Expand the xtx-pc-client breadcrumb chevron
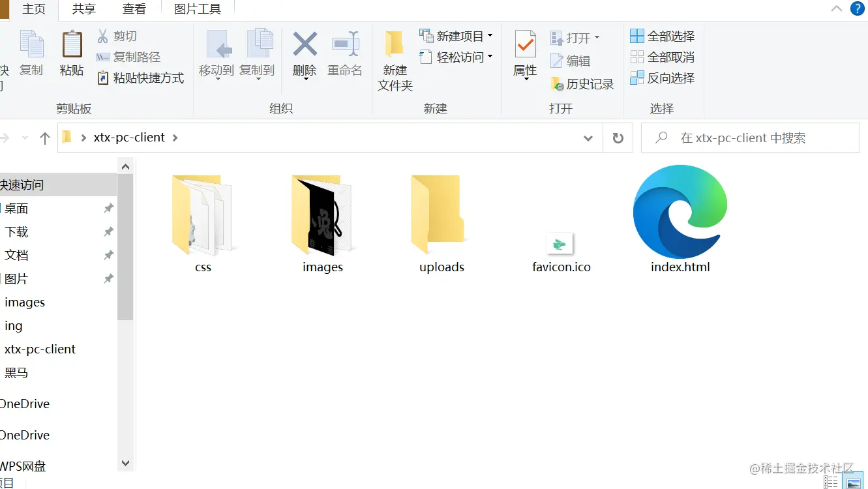 (x=175, y=138)
